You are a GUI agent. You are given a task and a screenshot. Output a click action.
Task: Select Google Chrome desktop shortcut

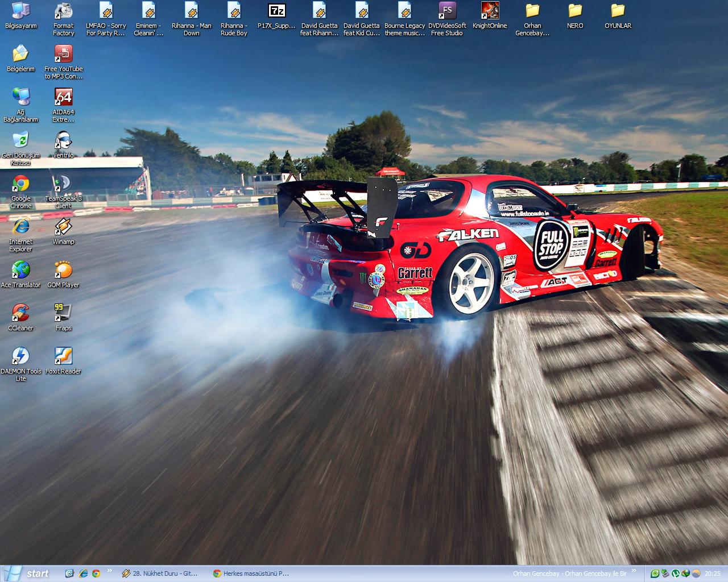[x=21, y=192]
